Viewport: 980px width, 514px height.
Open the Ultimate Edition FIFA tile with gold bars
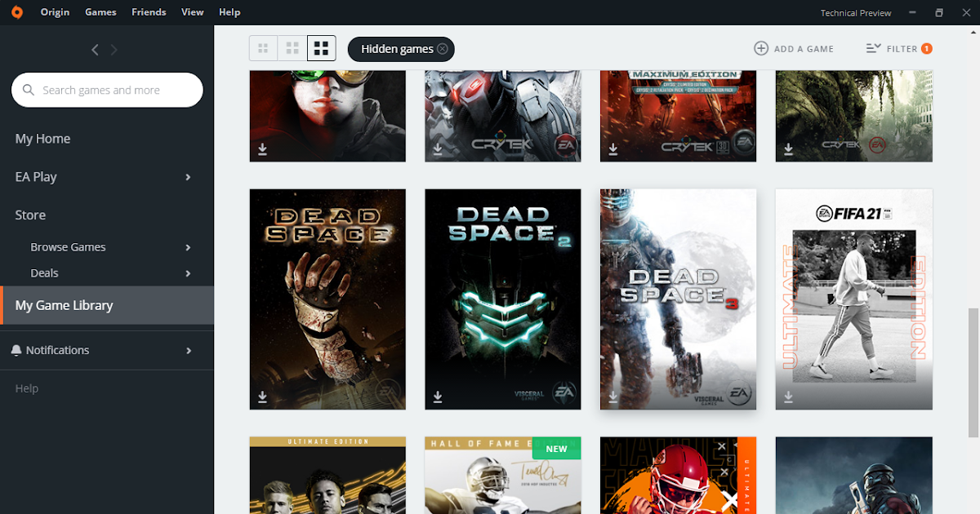click(x=327, y=475)
